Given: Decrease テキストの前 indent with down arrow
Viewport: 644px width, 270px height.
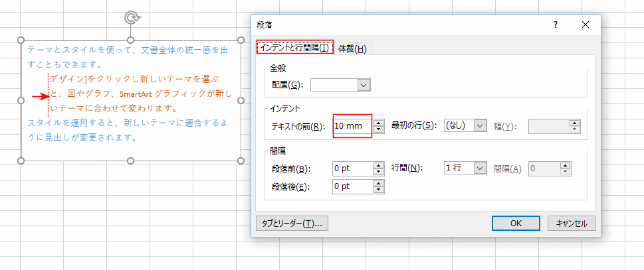Looking at the screenshot, I should (379, 129).
